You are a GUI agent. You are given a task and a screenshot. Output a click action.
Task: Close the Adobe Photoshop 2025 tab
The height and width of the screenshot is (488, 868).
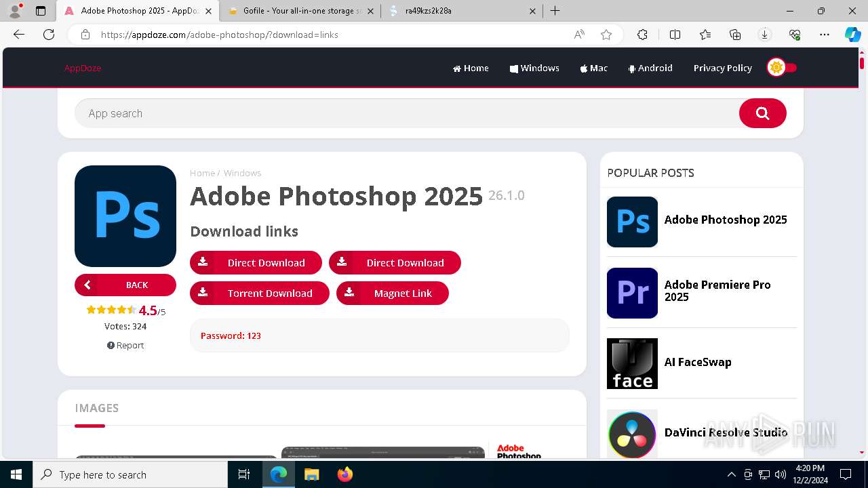click(x=208, y=11)
